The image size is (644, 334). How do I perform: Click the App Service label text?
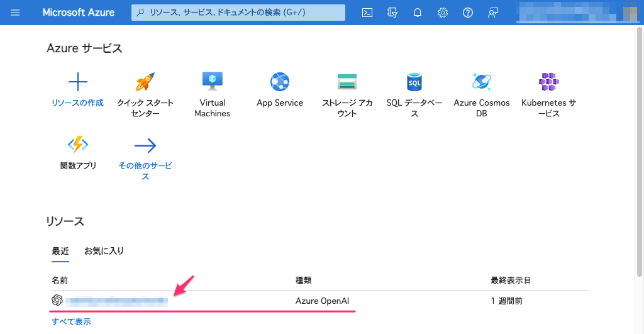(x=280, y=103)
